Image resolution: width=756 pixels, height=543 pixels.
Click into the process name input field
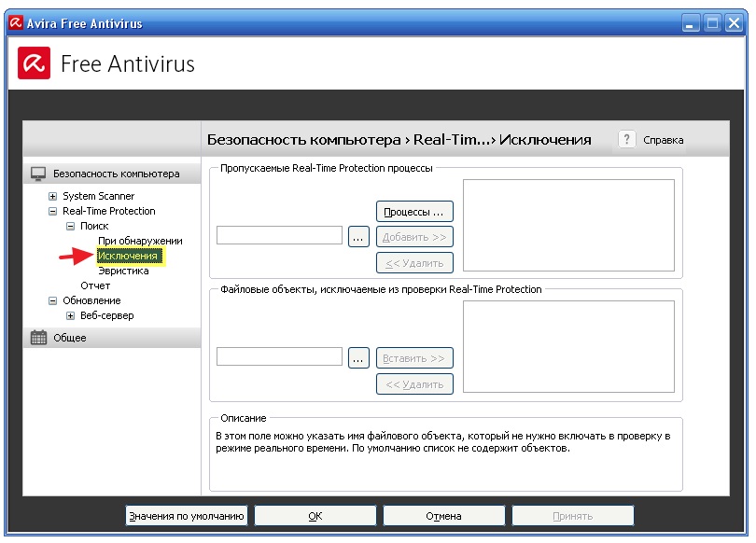point(280,235)
